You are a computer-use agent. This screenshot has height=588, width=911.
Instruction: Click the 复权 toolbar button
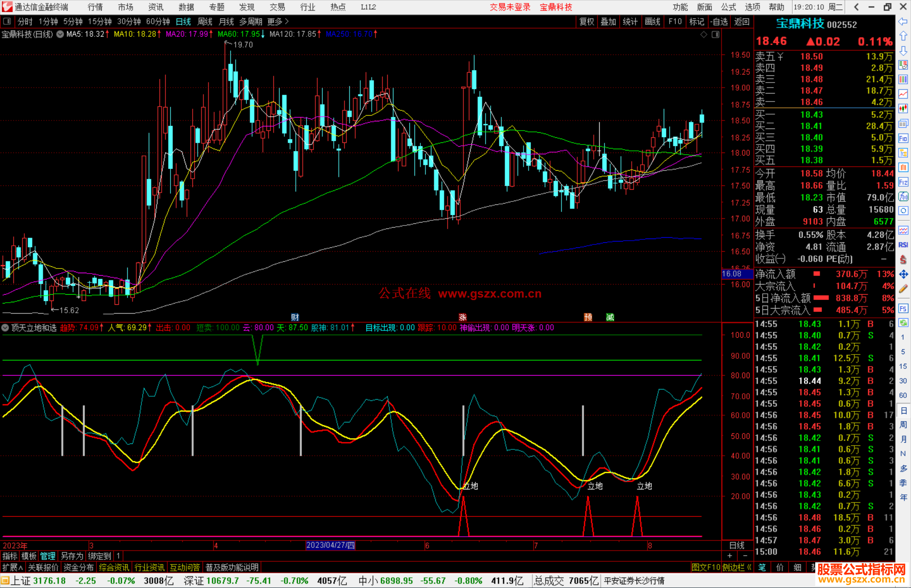587,21
